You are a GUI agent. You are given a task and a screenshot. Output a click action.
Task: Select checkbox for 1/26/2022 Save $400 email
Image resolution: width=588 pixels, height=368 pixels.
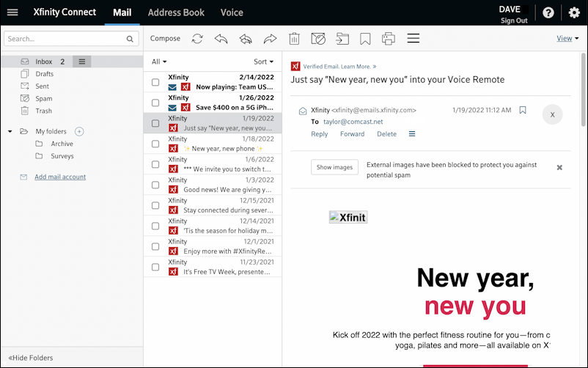coord(155,103)
